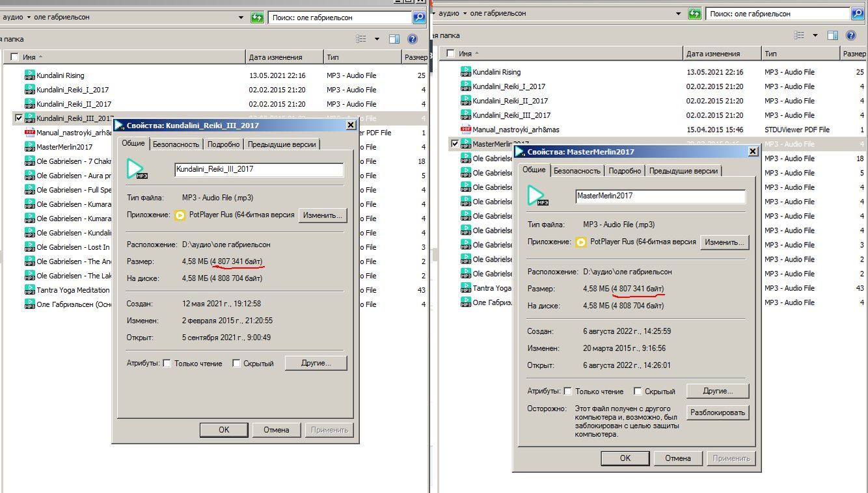The width and height of the screenshot is (868, 493).
Task: Sort by 'Тип' column in right window
Action: tap(801, 53)
